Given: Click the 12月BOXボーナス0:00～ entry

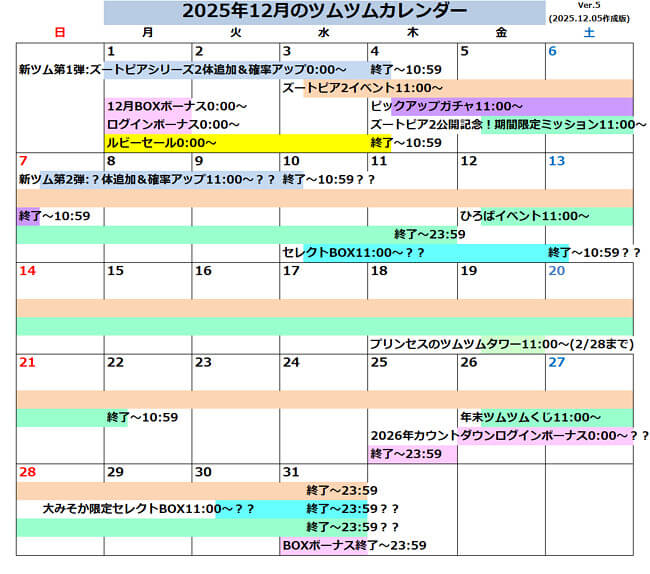Looking at the screenshot, I should 177,106.
